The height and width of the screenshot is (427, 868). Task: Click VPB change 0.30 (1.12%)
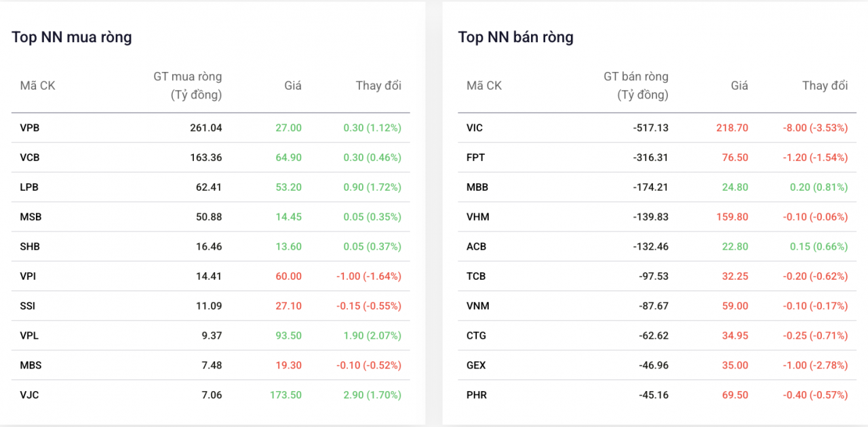coord(372,128)
